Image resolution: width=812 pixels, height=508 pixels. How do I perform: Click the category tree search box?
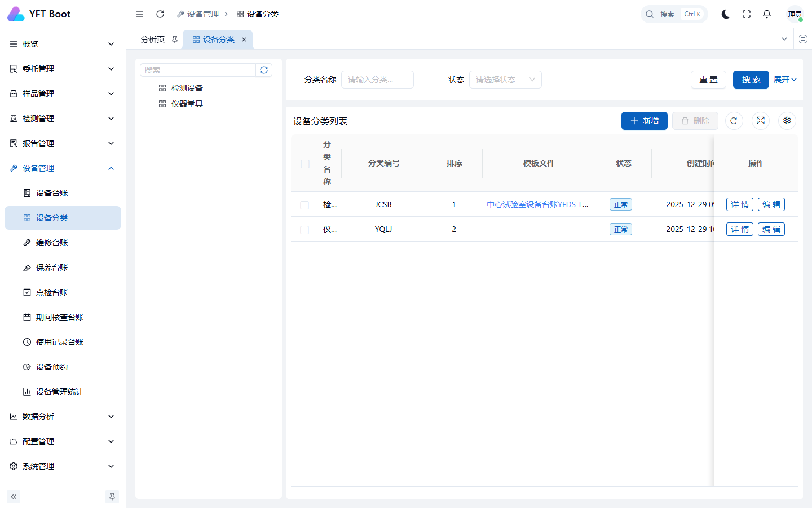[198, 70]
